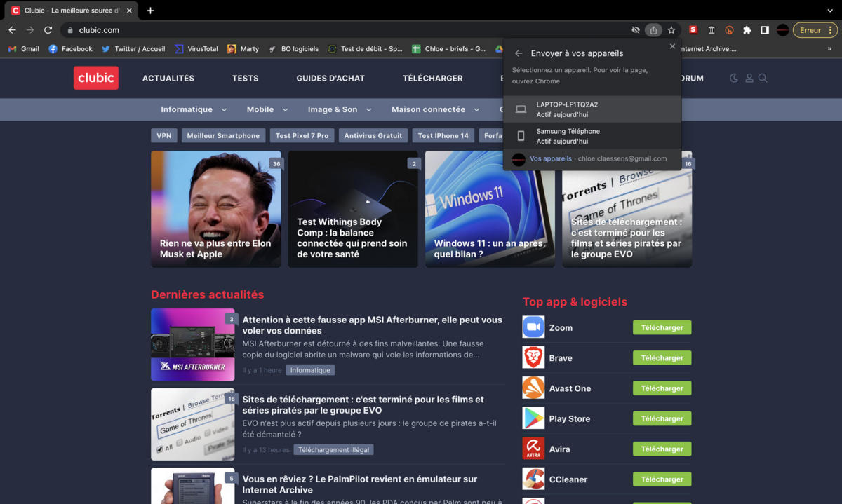
Task: Open the red S extension
Action: point(693,30)
